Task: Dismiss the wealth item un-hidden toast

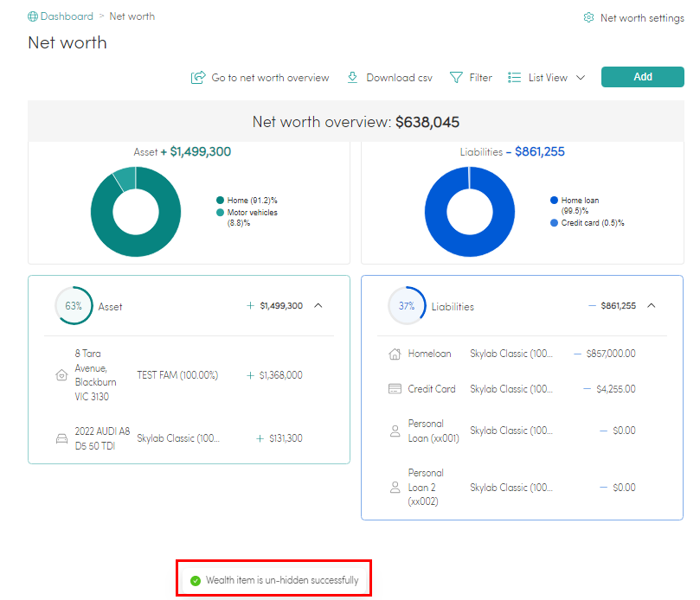Action: coord(273,578)
